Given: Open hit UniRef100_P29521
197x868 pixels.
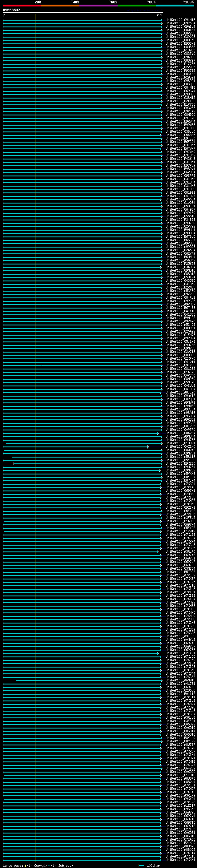Looking at the screenshot, I should tap(180, 78).
